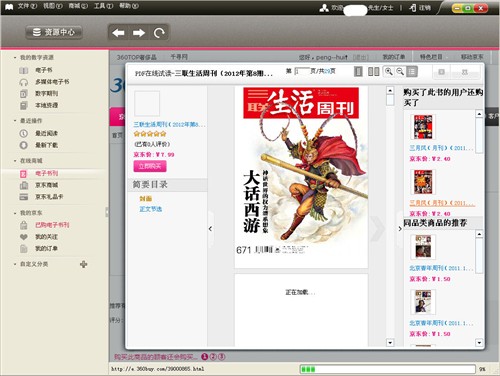The image size is (500, 376).
Task: Add a custom category with plus icon
Action: (84, 264)
